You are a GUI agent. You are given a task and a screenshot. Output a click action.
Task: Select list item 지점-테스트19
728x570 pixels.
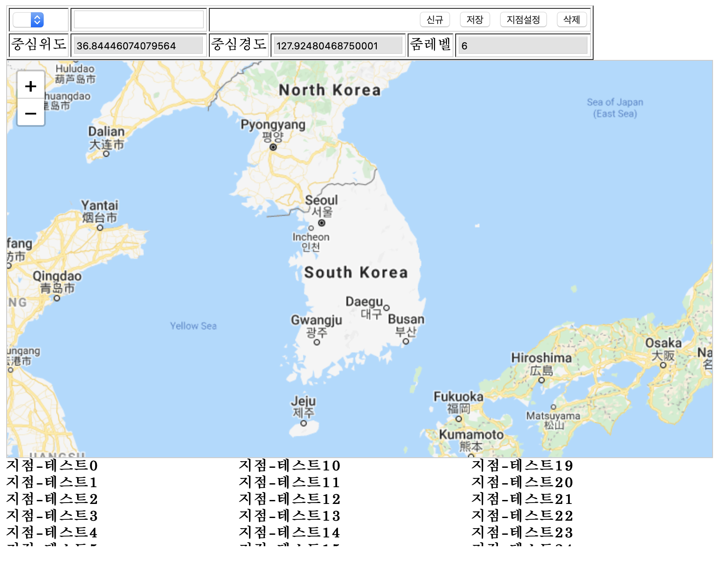pyautogui.click(x=522, y=466)
